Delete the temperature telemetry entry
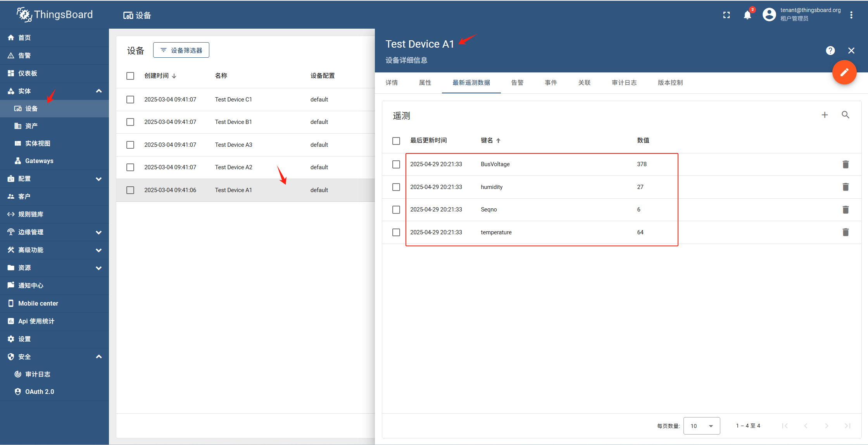This screenshot has height=445, width=868. tap(846, 232)
